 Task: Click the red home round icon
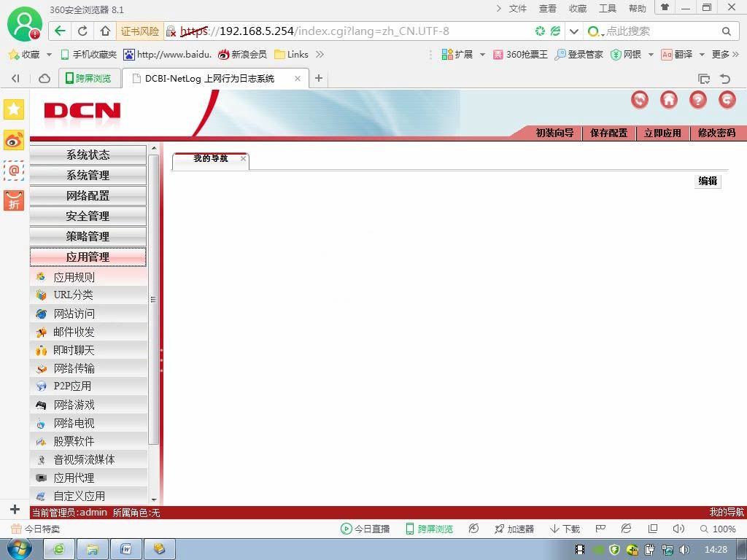[669, 99]
